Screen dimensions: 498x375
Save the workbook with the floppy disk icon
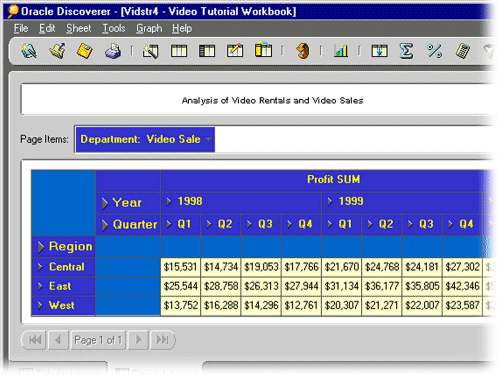click(85, 51)
